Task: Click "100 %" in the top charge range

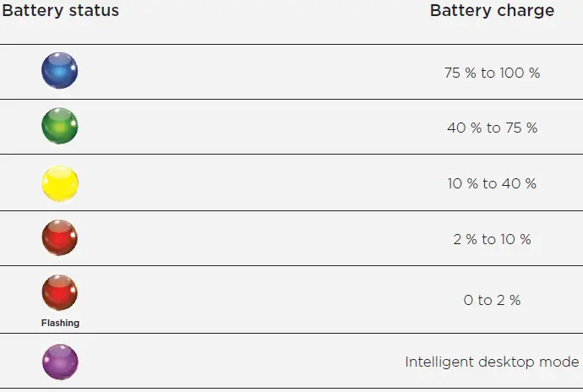Action: point(520,73)
